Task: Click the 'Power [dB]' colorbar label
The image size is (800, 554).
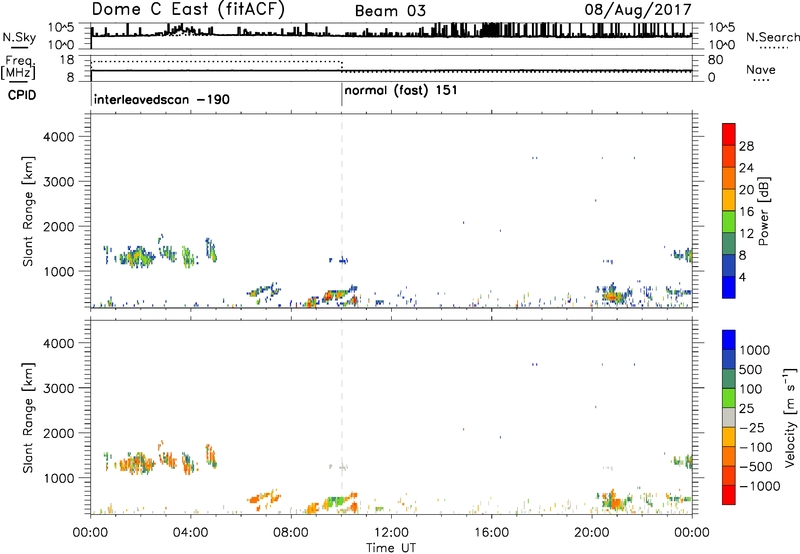Action: pyautogui.click(x=764, y=211)
